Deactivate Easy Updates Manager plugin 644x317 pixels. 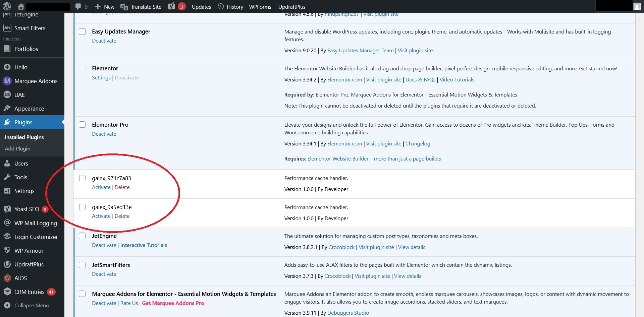104,41
